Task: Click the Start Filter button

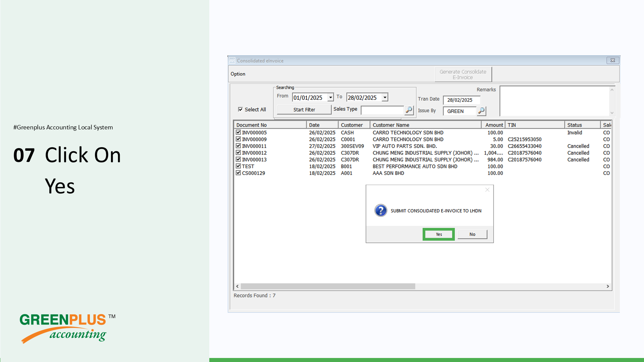Action: pyautogui.click(x=304, y=110)
